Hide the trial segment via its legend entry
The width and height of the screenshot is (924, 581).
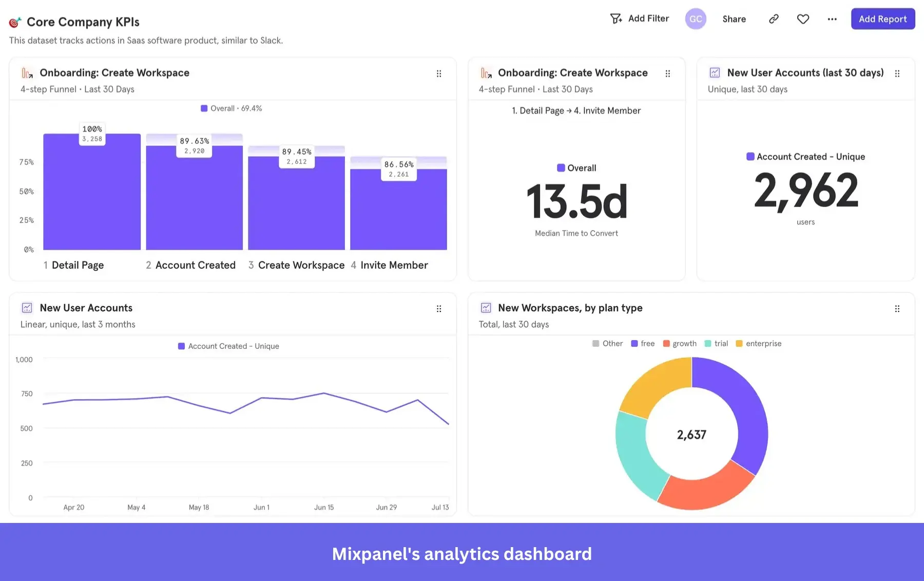716,343
